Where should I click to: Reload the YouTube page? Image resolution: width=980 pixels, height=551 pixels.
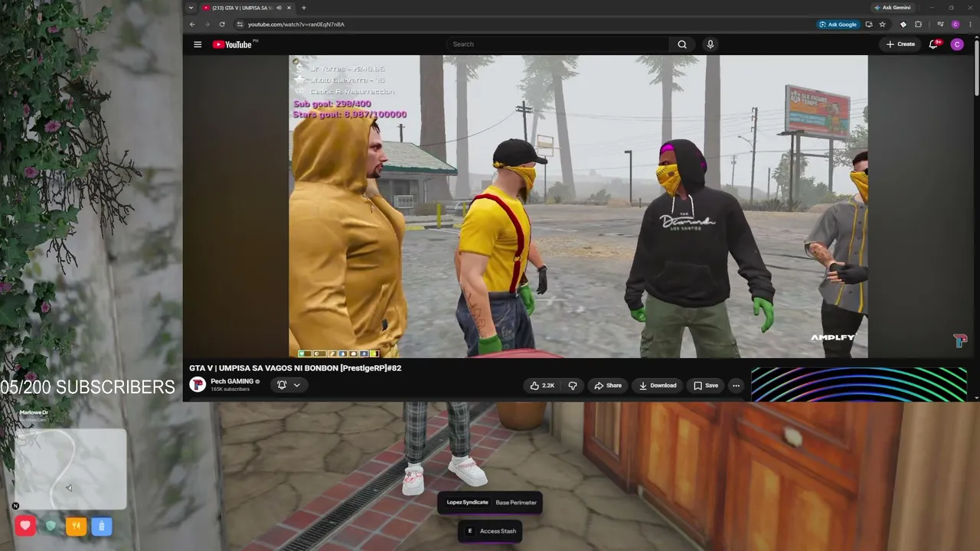(x=222, y=24)
